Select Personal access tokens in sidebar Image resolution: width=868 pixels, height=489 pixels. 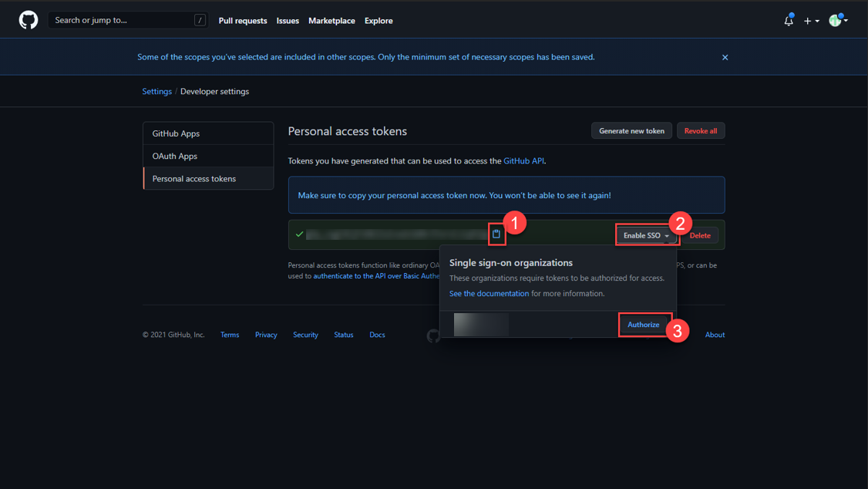tap(208, 179)
